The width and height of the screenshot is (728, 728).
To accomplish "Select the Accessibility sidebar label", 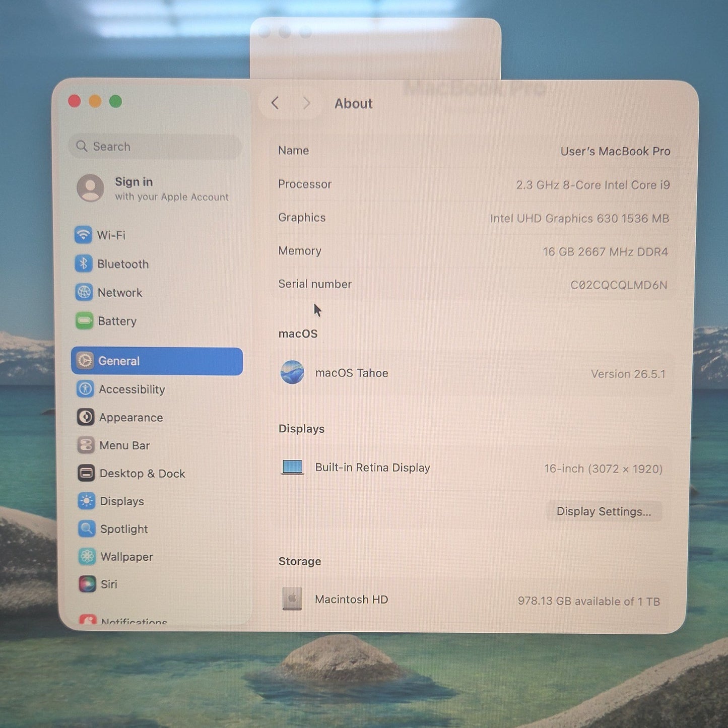I will click(x=132, y=389).
